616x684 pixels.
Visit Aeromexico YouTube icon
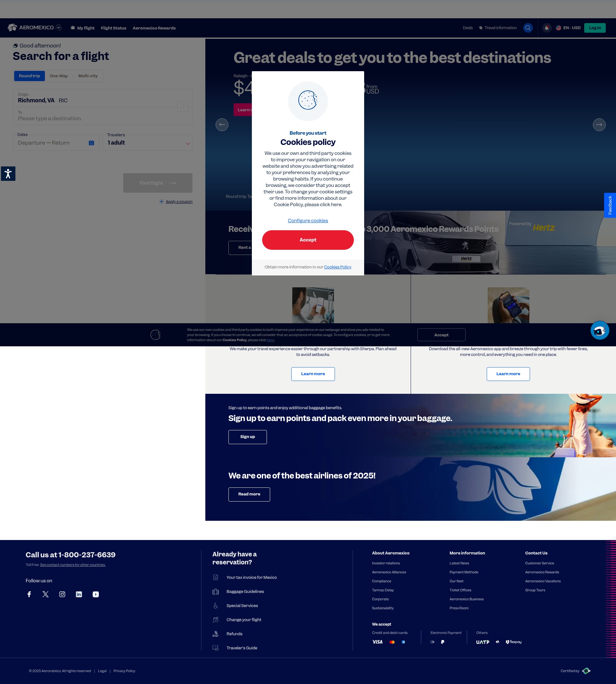click(x=96, y=594)
